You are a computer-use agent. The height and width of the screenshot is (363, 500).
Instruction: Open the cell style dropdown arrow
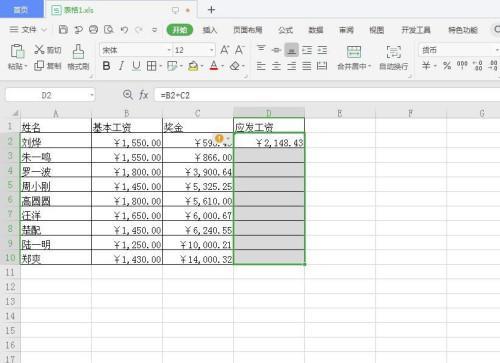(x=182, y=66)
